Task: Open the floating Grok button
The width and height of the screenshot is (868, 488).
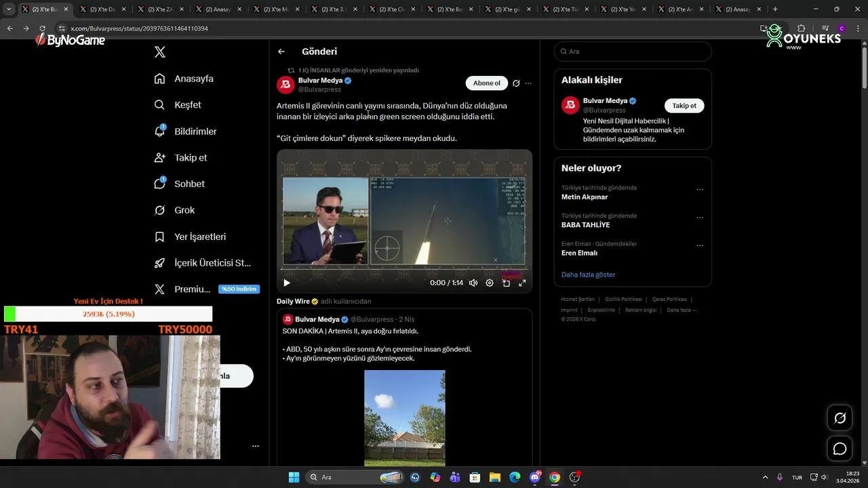Action: [840, 418]
